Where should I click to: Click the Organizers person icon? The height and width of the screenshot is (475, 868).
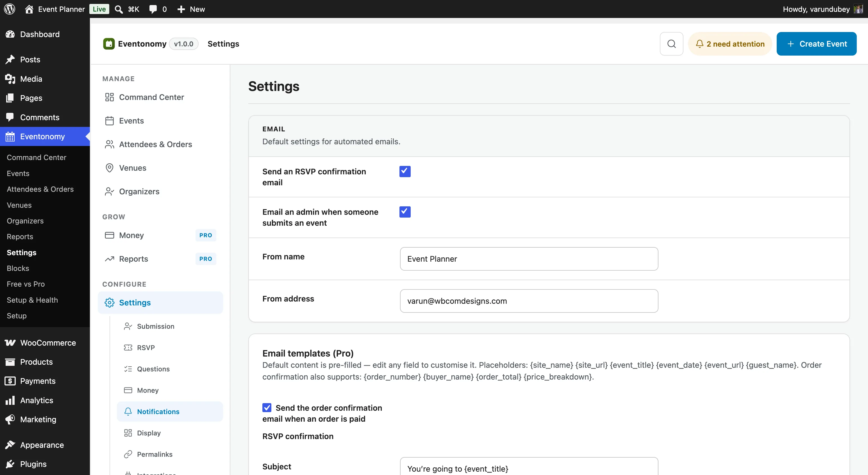(x=110, y=191)
